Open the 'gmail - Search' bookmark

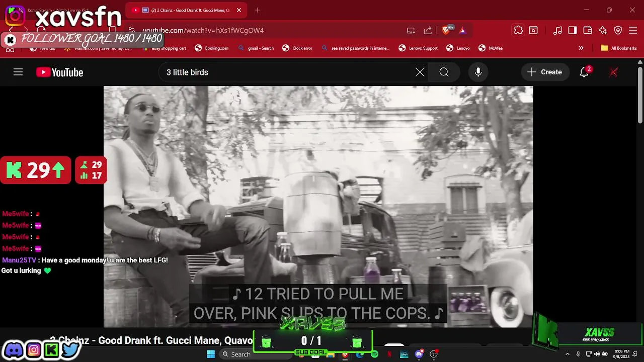[x=256, y=48]
